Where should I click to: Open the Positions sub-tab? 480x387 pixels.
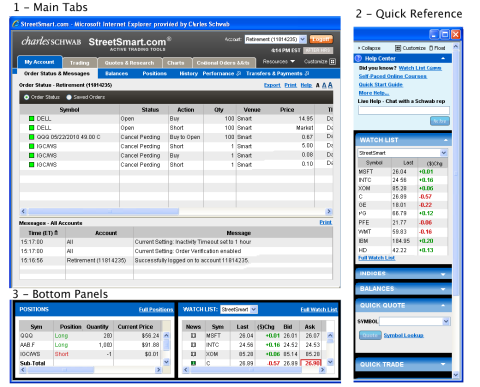click(x=155, y=73)
